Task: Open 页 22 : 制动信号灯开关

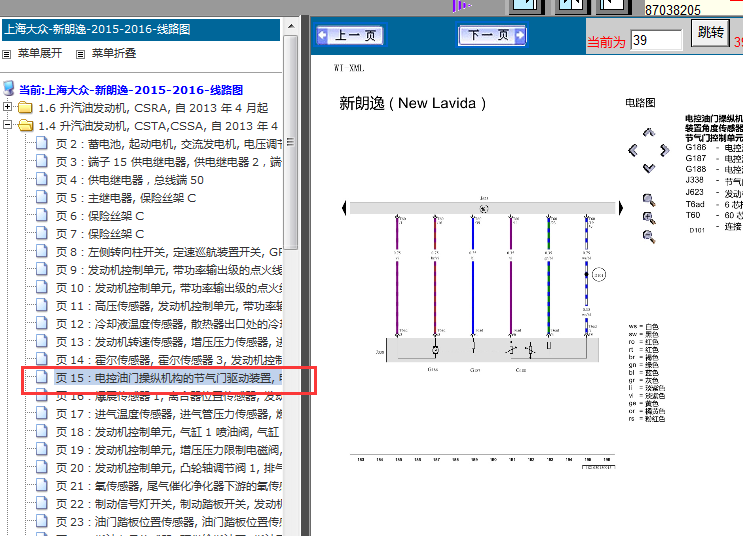Action: [169, 504]
